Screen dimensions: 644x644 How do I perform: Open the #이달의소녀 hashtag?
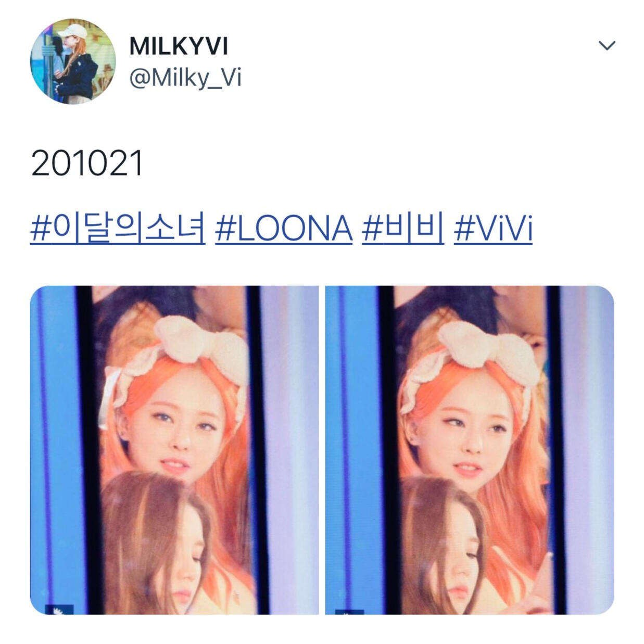[x=118, y=228]
